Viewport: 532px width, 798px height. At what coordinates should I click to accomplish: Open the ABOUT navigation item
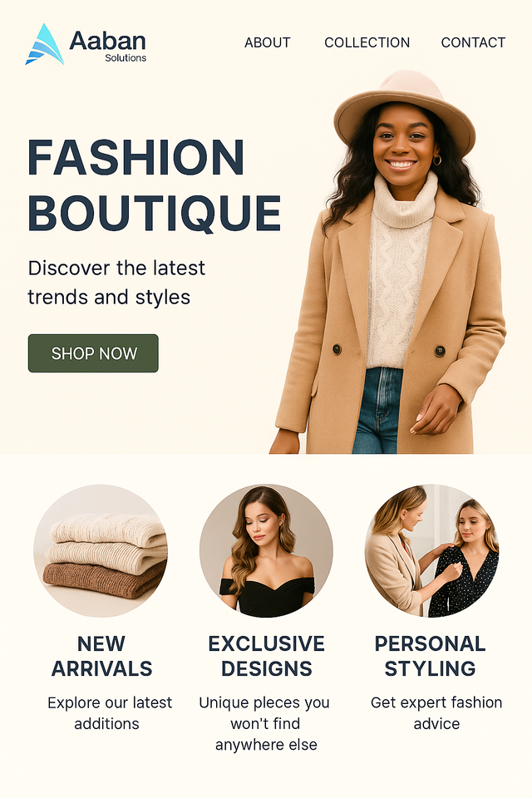click(268, 42)
